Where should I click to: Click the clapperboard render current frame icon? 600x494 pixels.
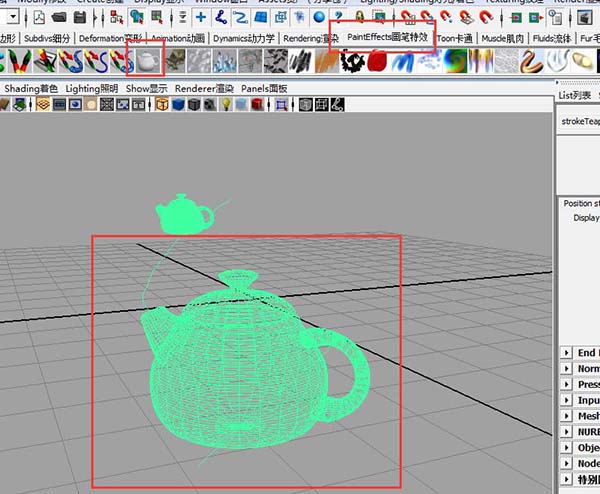[x=584, y=17]
